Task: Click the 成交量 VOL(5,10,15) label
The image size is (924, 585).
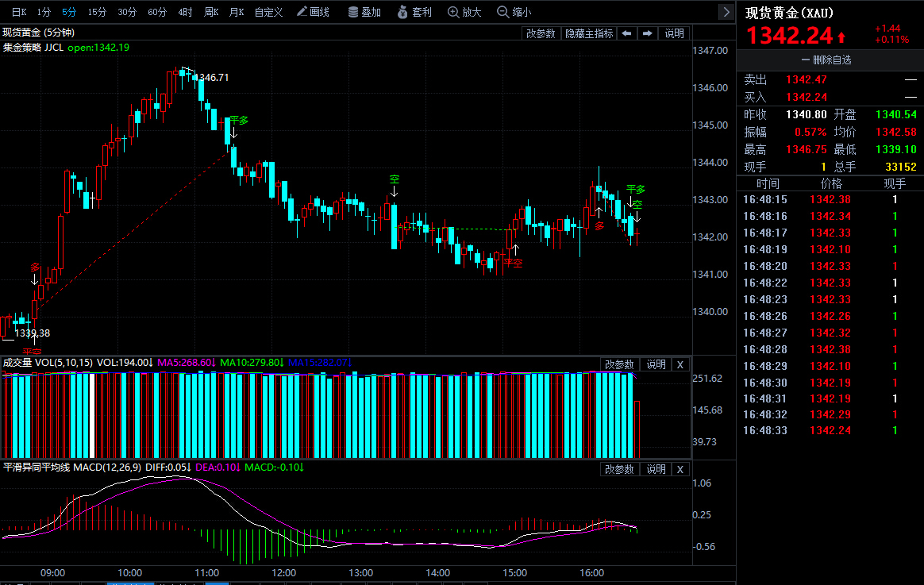Action: [48, 363]
